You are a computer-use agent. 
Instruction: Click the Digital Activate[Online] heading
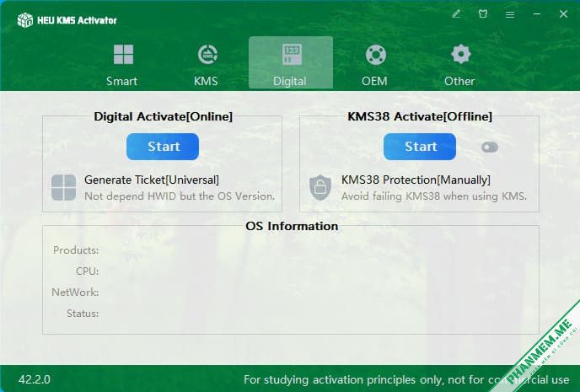click(x=164, y=116)
